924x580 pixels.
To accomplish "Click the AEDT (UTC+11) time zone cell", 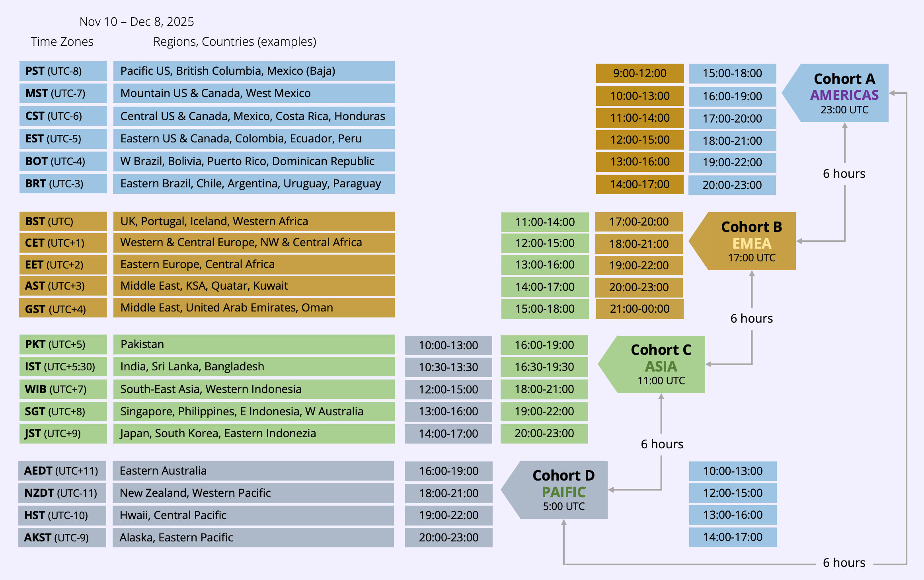I will coord(62,471).
